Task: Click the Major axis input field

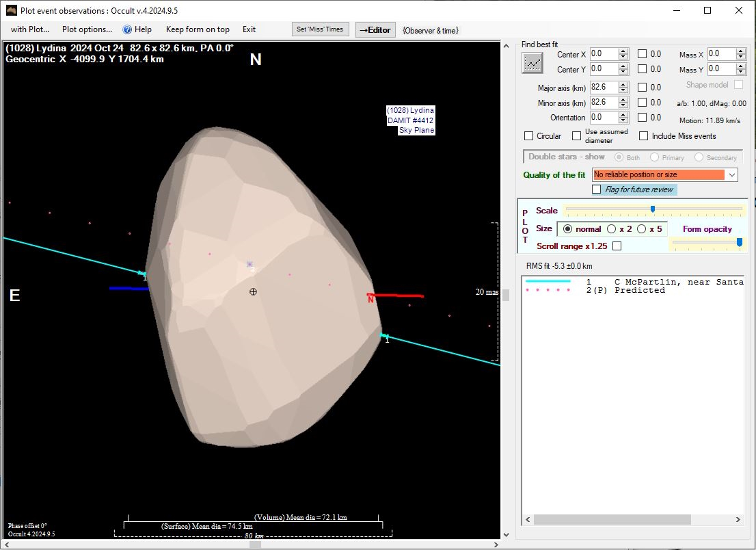Action: pos(604,88)
